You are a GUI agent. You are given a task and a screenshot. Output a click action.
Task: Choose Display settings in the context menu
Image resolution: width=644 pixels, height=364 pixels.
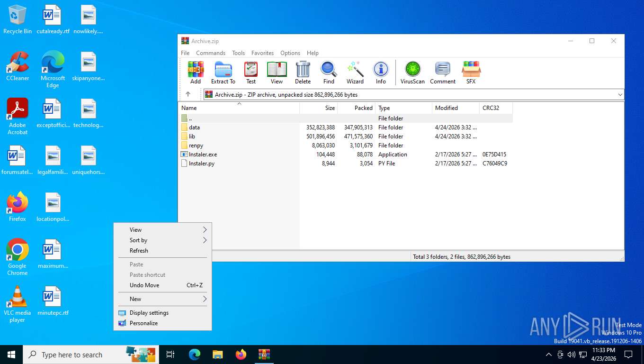pos(162,313)
